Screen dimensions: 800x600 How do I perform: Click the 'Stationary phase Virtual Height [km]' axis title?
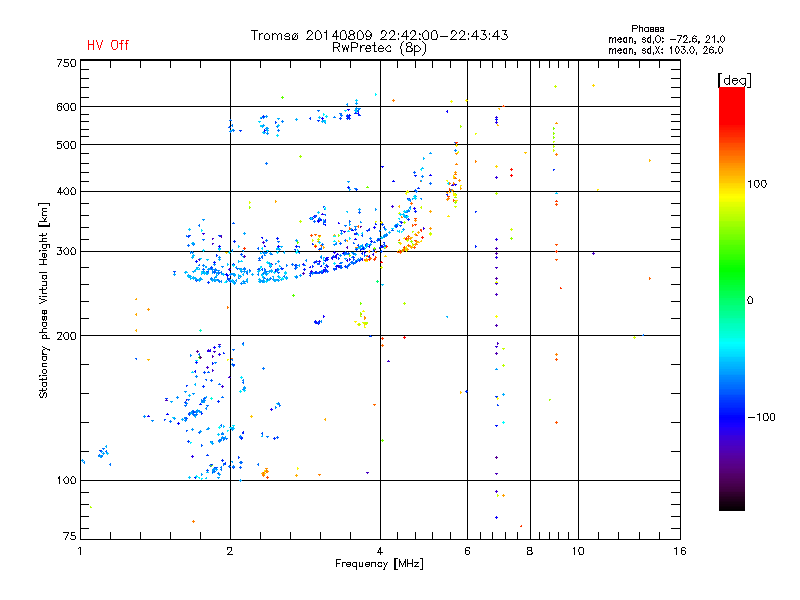pyautogui.click(x=44, y=301)
